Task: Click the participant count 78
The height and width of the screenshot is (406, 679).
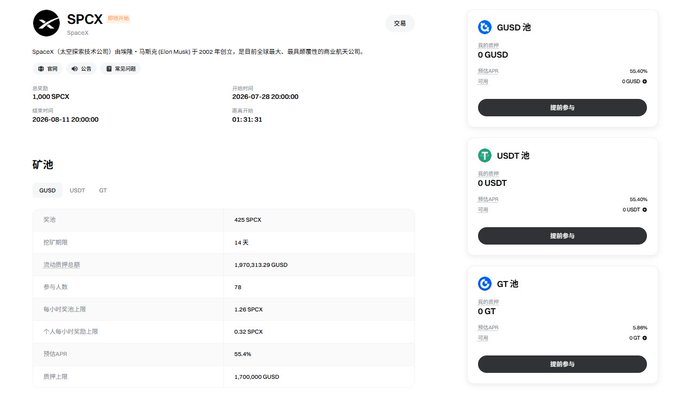Action: 238,287
